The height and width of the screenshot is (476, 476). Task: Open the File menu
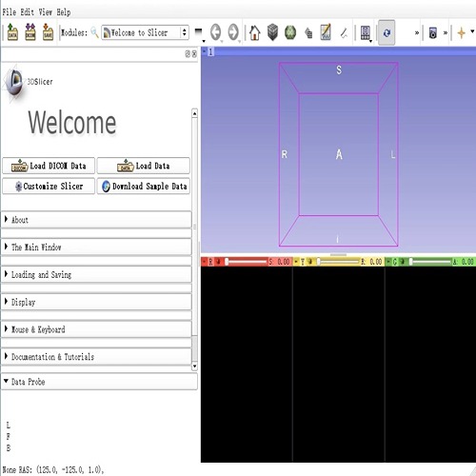point(10,12)
